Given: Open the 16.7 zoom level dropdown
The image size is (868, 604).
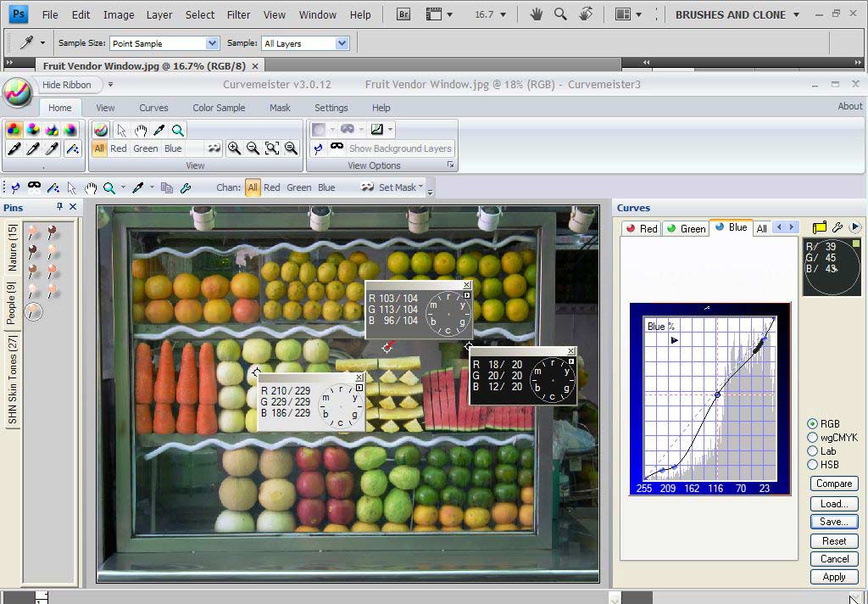Looking at the screenshot, I should [x=504, y=15].
